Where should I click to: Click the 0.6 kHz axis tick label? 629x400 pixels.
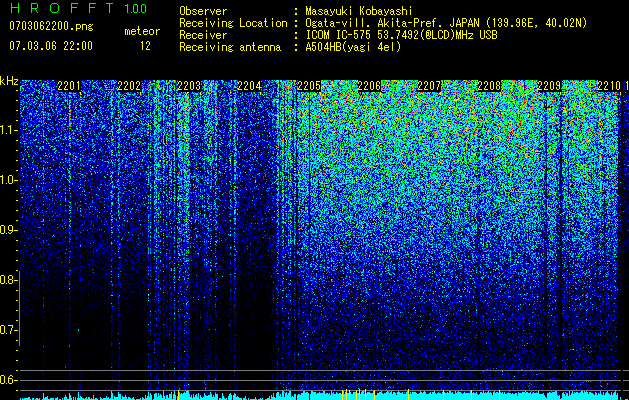pyautogui.click(x=7, y=380)
